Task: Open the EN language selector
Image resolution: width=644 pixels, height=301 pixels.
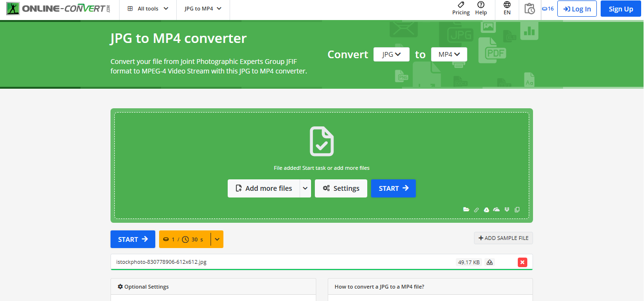Action: [x=507, y=9]
